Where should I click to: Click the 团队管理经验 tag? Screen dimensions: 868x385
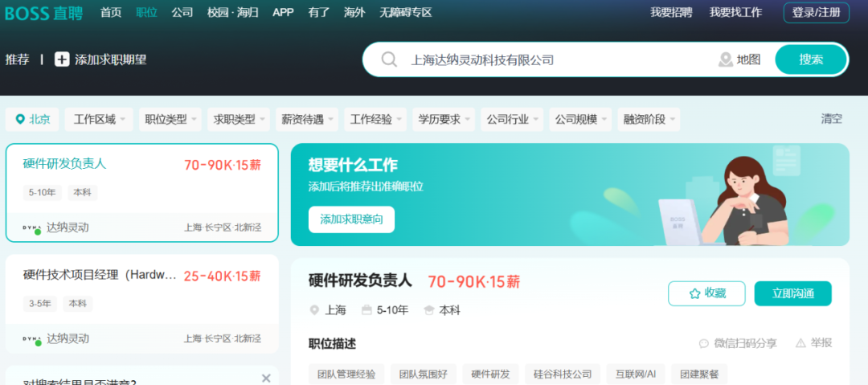[x=346, y=374]
